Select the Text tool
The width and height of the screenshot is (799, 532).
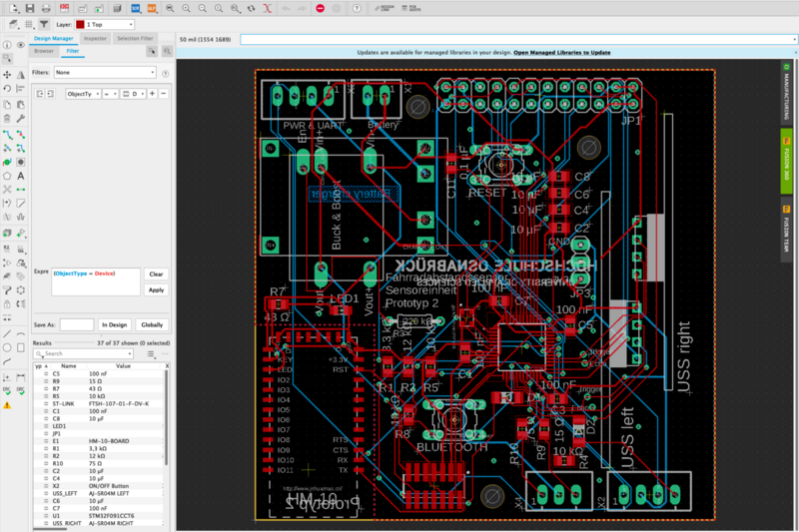(20, 176)
